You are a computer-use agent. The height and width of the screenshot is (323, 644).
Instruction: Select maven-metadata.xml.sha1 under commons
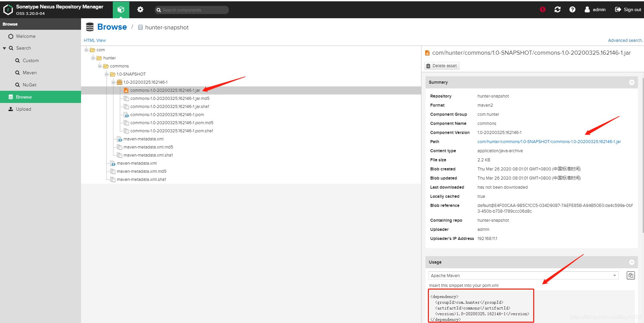coord(141,179)
